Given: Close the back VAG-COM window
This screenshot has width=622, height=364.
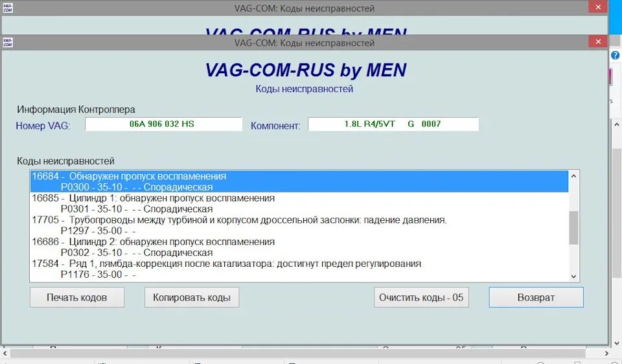Looking at the screenshot, I should tap(598, 7).
